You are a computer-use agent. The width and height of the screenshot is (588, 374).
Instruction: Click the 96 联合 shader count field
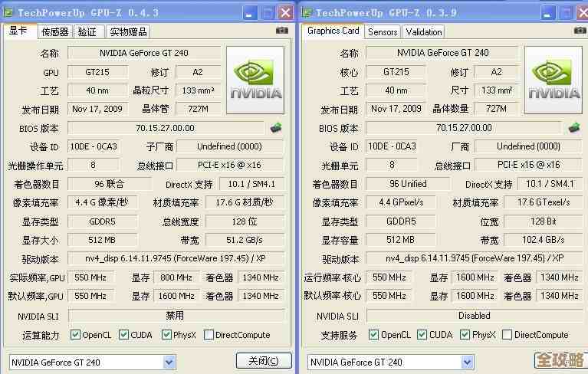[x=110, y=184]
